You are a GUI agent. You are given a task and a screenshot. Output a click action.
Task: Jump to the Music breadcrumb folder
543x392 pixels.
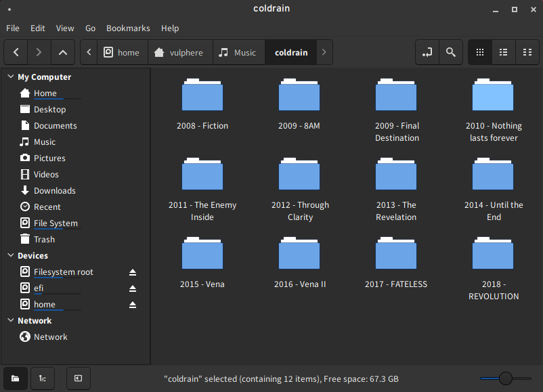[x=238, y=52]
